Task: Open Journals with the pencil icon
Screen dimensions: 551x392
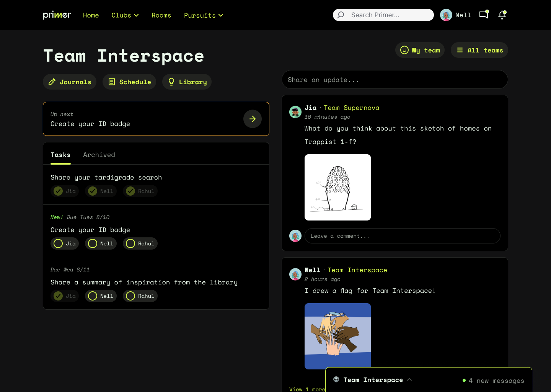Action: click(x=70, y=82)
